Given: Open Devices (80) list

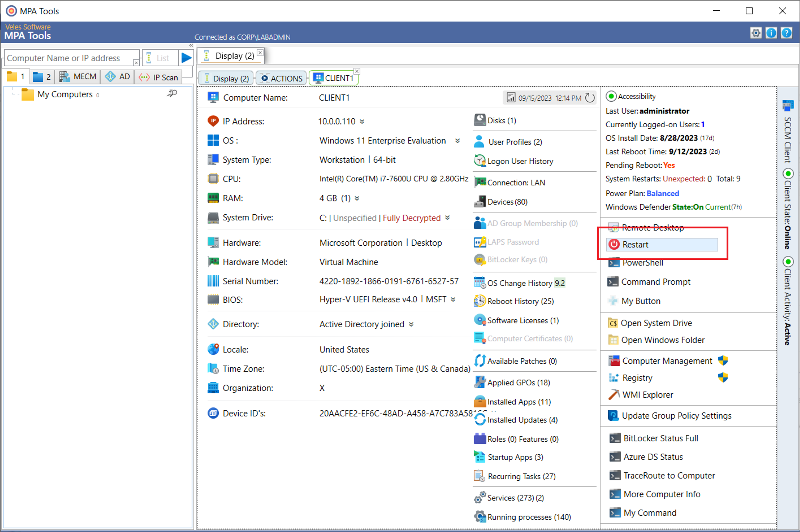Looking at the screenshot, I should point(501,202).
